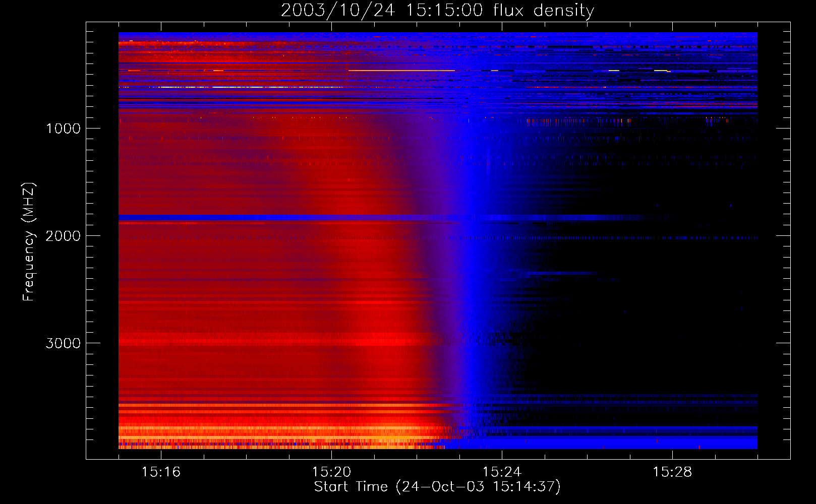
Task: Click the 15:16 time tick label
Action: [x=161, y=472]
